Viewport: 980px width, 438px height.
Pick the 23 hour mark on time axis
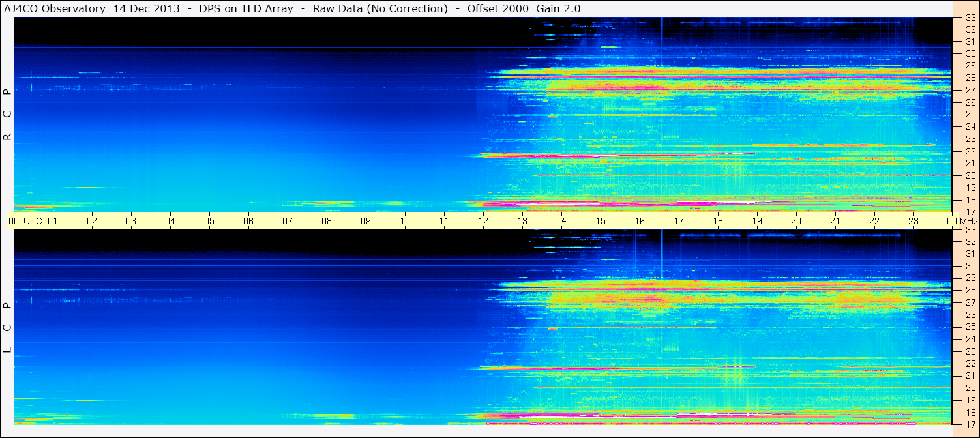[913, 221]
